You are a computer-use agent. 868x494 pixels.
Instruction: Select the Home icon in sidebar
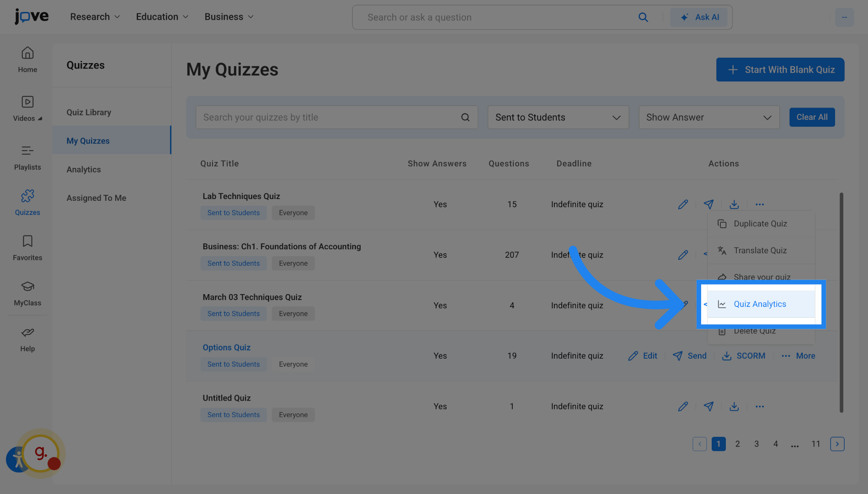(27, 59)
